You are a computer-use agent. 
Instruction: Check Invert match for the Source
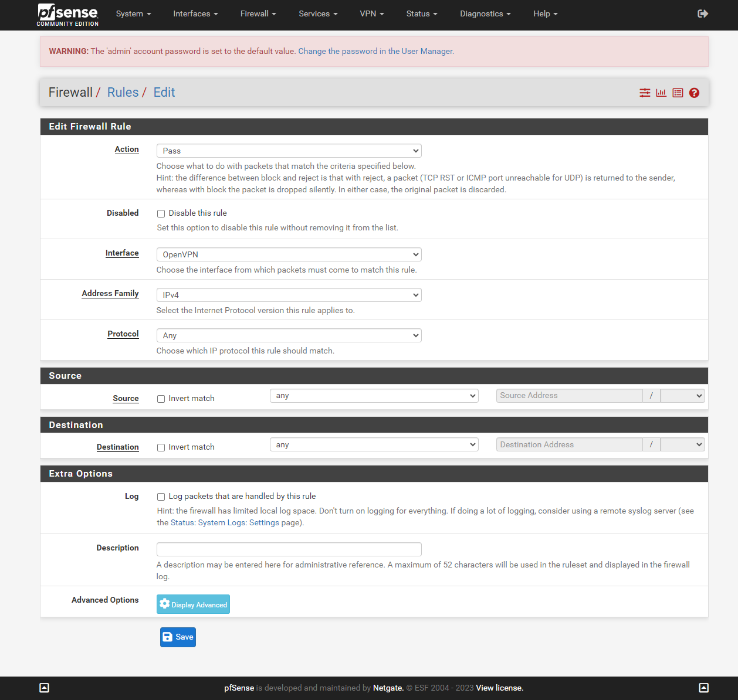coord(161,399)
